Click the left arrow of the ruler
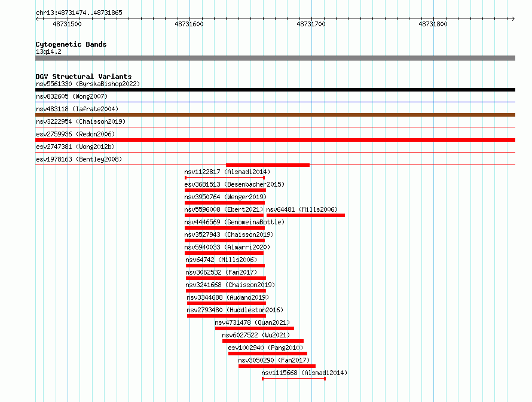532x402 pixels. [37, 19]
